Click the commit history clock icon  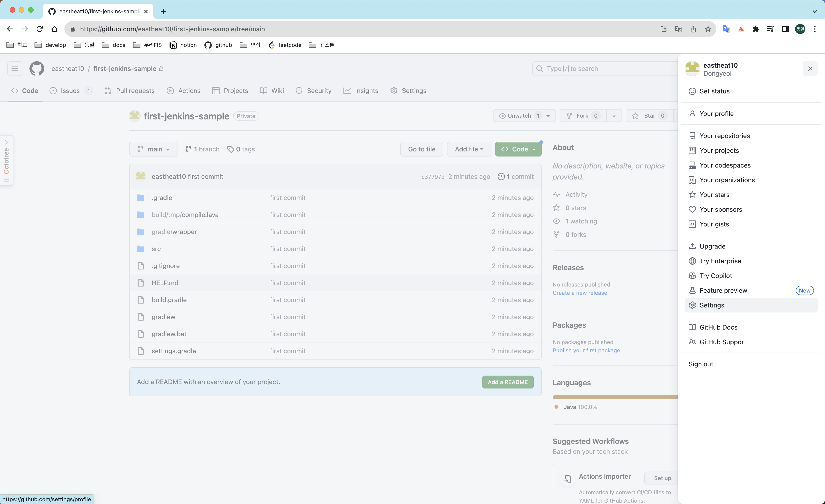coord(501,176)
